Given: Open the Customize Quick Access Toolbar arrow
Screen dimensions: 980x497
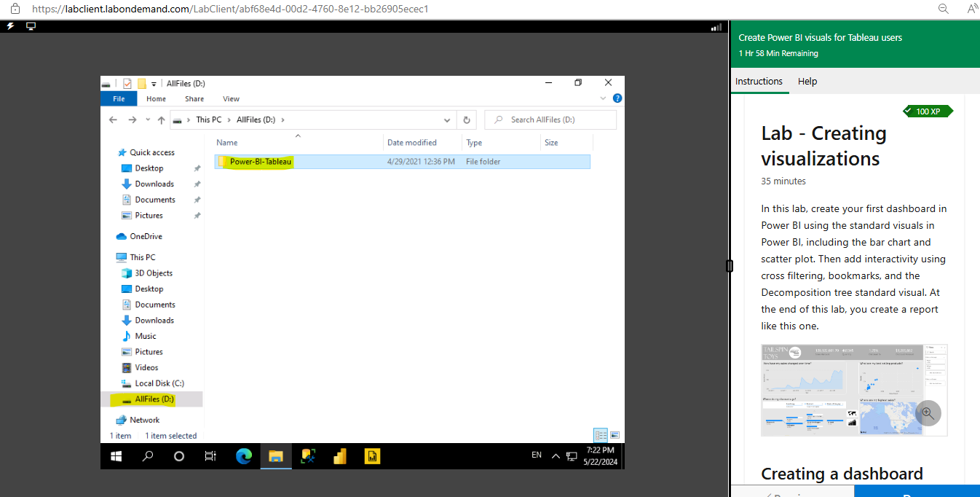Looking at the screenshot, I should (154, 84).
